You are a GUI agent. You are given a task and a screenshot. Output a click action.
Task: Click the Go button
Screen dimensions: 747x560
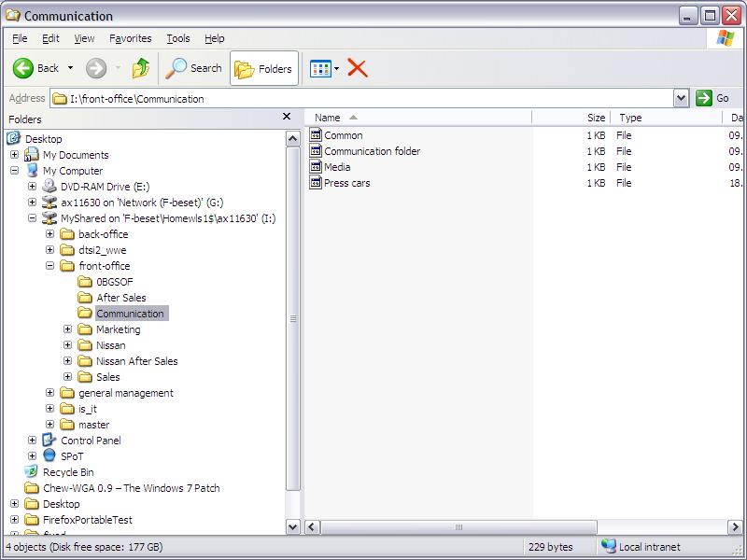pyautogui.click(x=713, y=98)
